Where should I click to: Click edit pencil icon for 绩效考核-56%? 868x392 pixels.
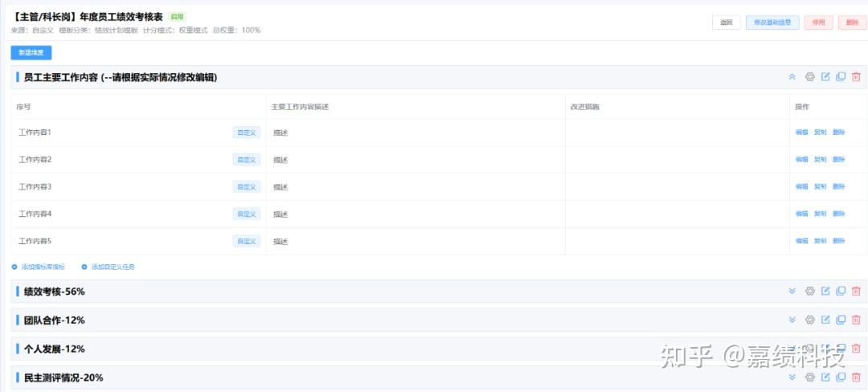[x=825, y=291]
